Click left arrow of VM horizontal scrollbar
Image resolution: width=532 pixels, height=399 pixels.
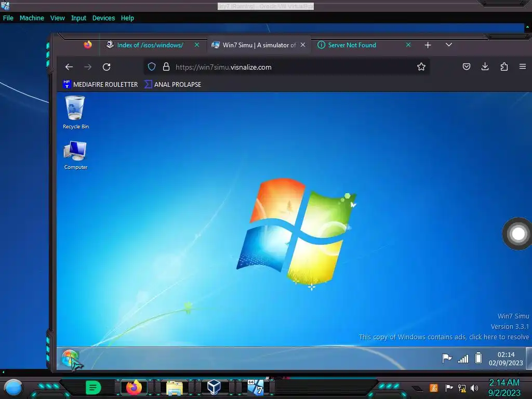(x=3, y=372)
